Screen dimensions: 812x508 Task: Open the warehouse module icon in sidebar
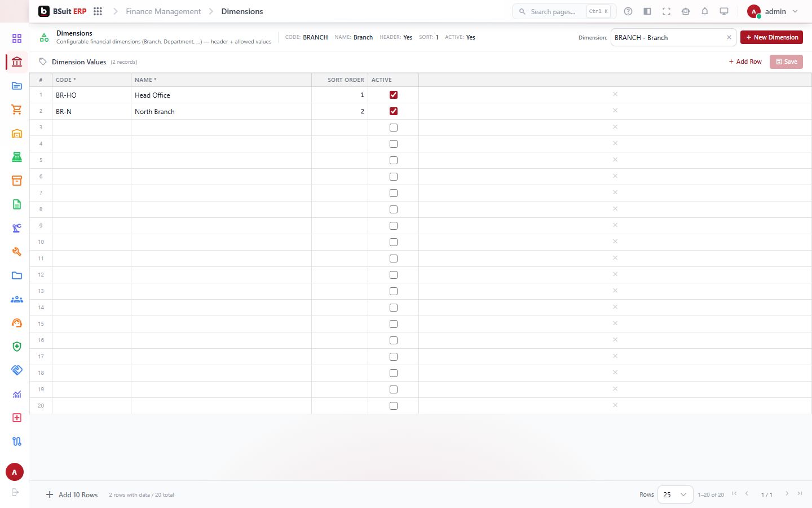17,133
